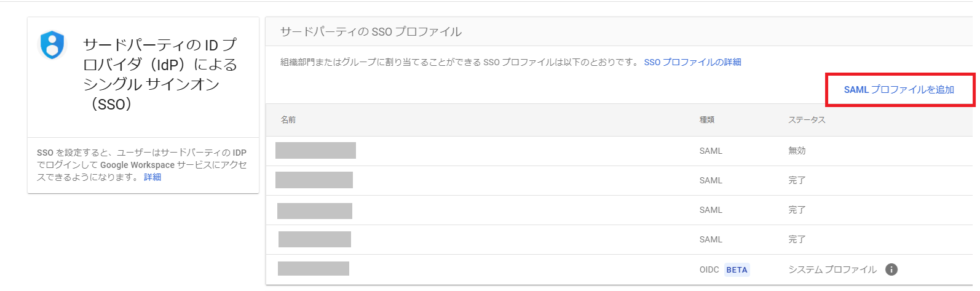Click the info icon beside システム プロファイル

891,269
